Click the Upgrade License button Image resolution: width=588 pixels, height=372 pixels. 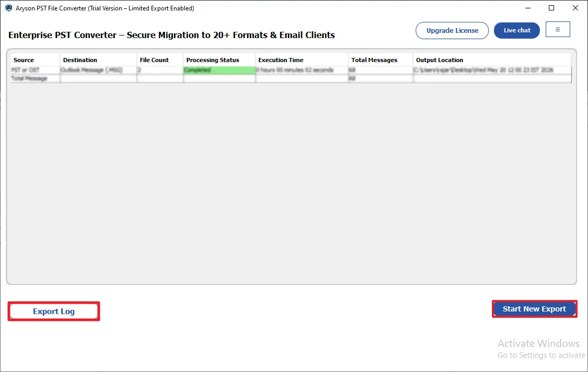pos(452,30)
